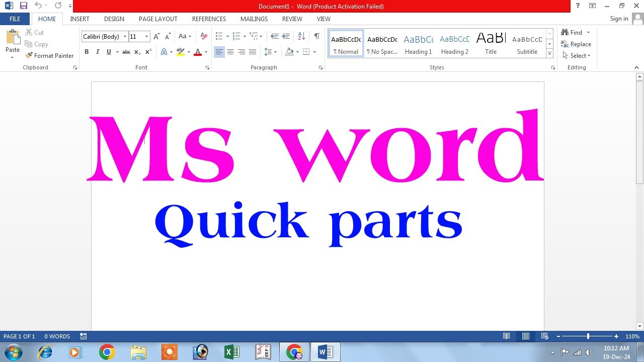Image resolution: width=644 pixels, height=362 pixels.
Task: Align text to the right
Action: pyautogui.click(x=242, y=52)
